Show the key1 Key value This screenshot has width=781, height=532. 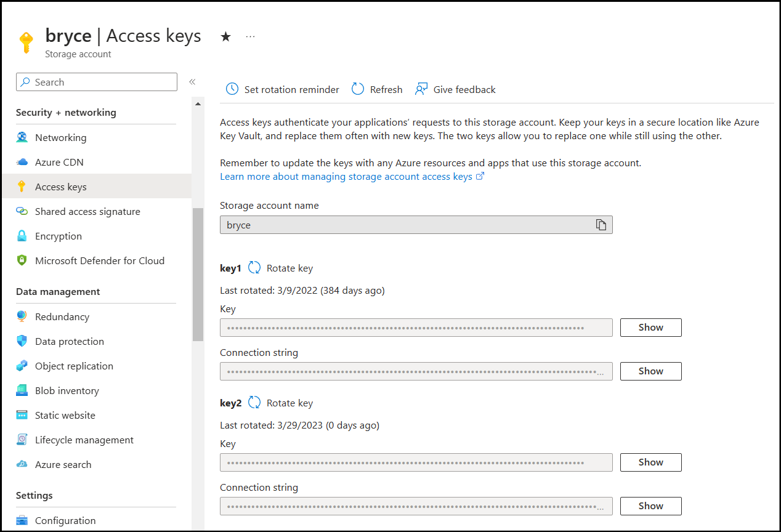coord(650,328)
